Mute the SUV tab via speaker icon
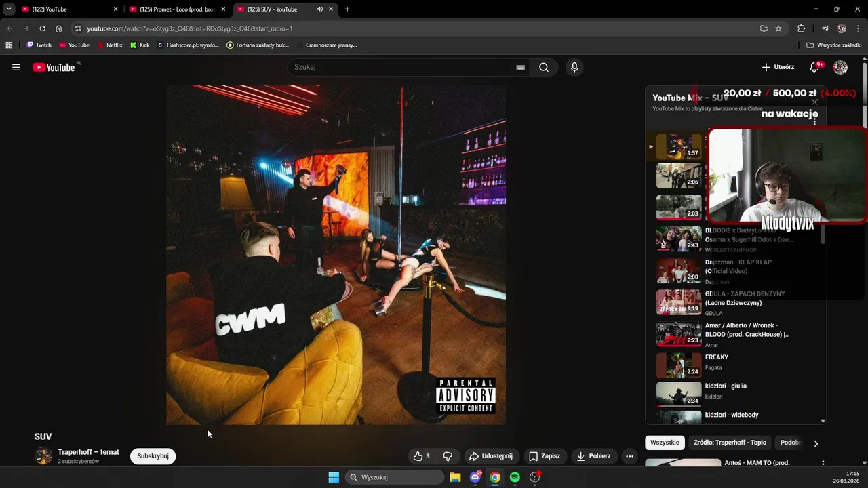The image size is (868, 488). (319, 9)
